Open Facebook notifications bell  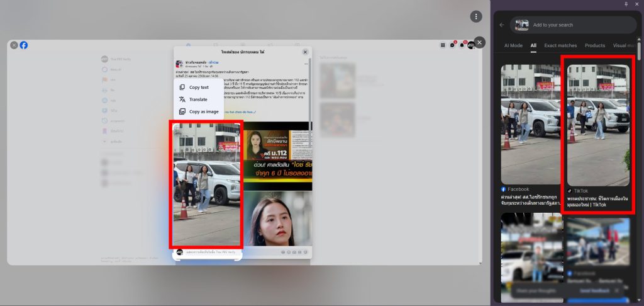pos(462,45)
